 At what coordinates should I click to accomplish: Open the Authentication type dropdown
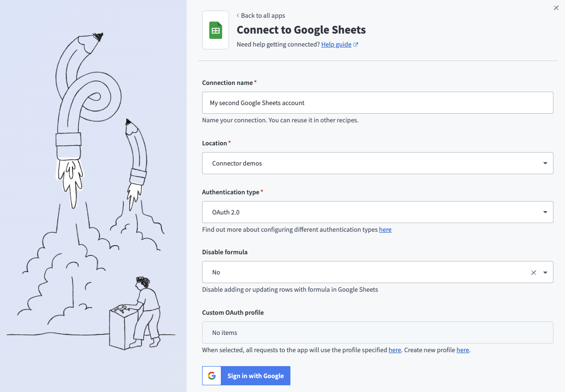click(x=545, y=212)
